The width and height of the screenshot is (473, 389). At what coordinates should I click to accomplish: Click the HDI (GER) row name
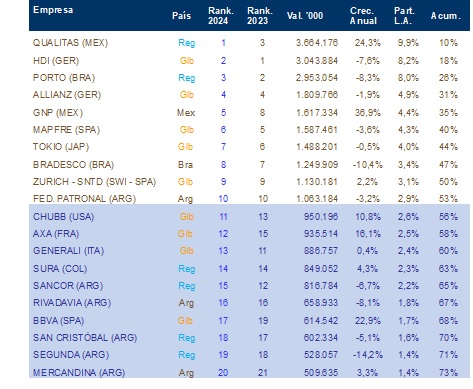(x=56, y=61)
